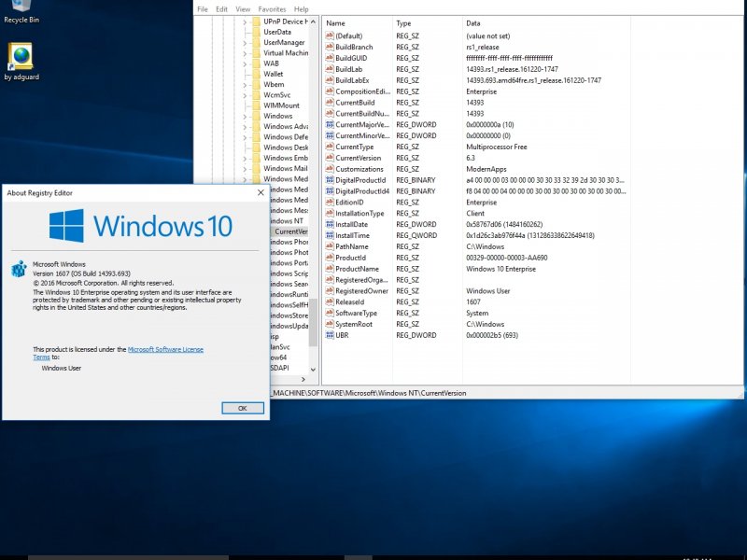Viewport: 747px width, 560px height.
Task: Open the 'by adguard' desktop shortcut
Action: pyautogui.click(x=21, y=62)
